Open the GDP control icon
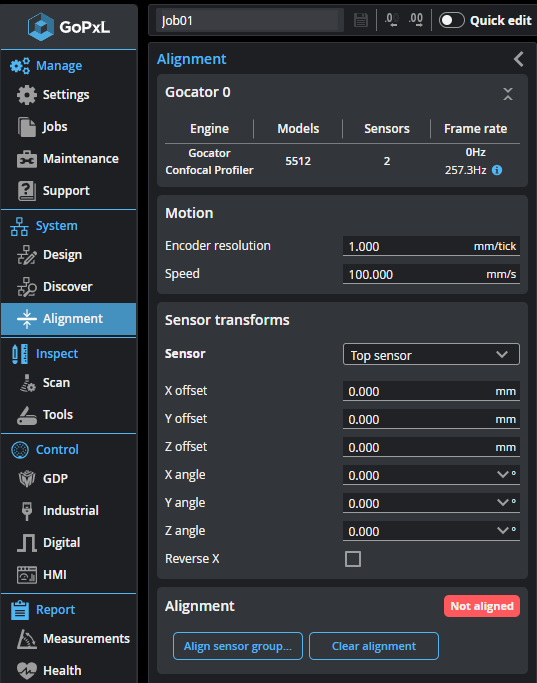Image resolution: width=537 pixels, height=683 pixels. pos(27,479)
